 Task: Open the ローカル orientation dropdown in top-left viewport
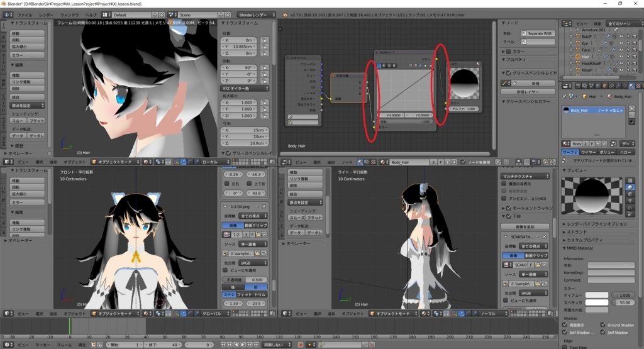(214, 162)
